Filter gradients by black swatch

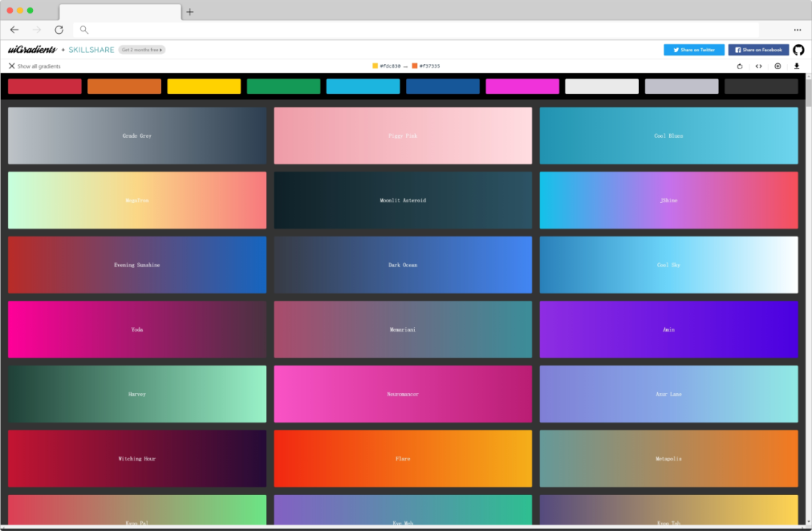click(x=761, y=86)
